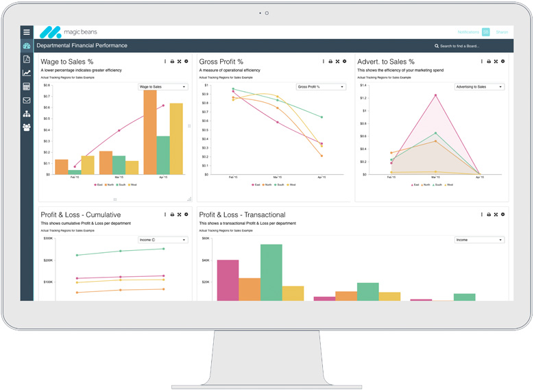This screenshot has height=392, width=534.
Task: Open the hamburger menu in the sidebar
Action: tap(27, 32)
